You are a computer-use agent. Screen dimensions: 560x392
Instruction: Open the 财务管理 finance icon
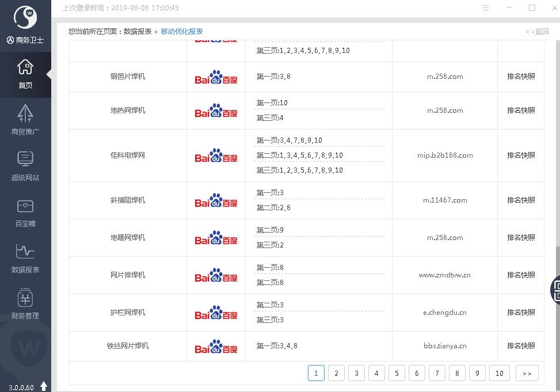coord(25,304)
